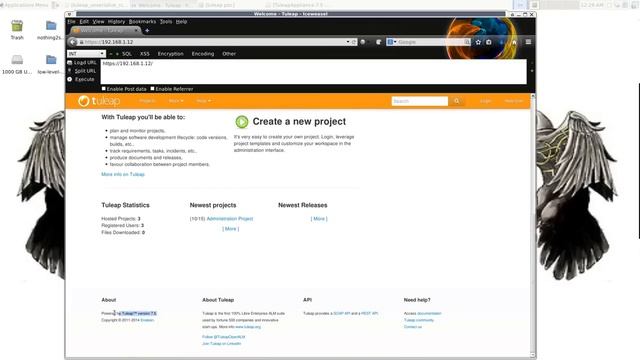Expand the second dropdown in Tuleap navigation bar
Screen dimensions: 640x360
(176, 101)
